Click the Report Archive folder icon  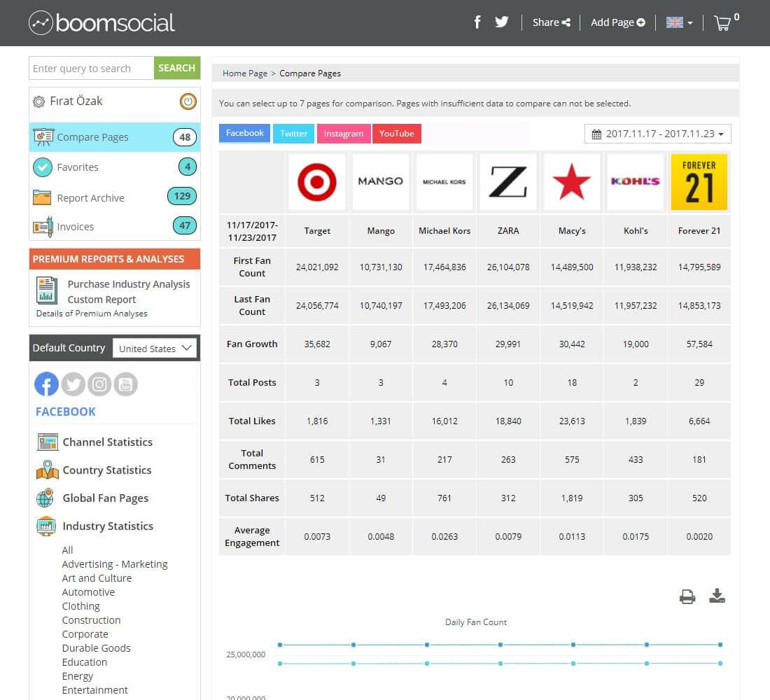42,197
